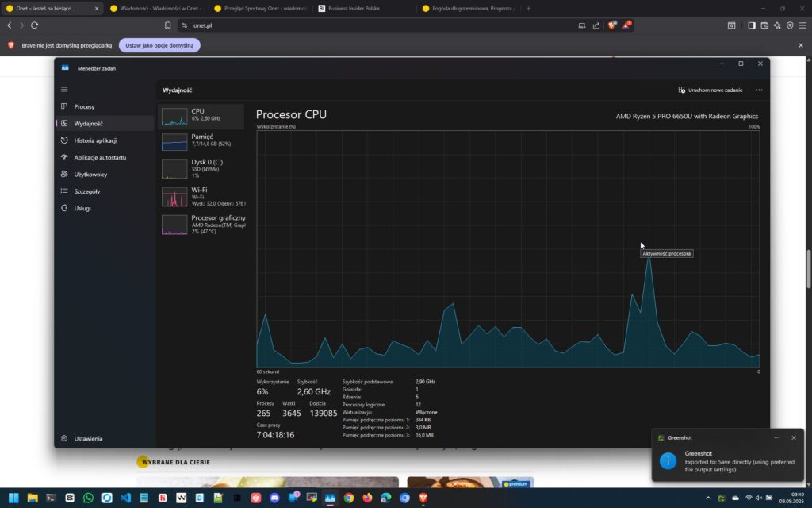Toggle the Task Manager hamburger navigation
The height and width of the screenshot is (508, 812).
64,89
